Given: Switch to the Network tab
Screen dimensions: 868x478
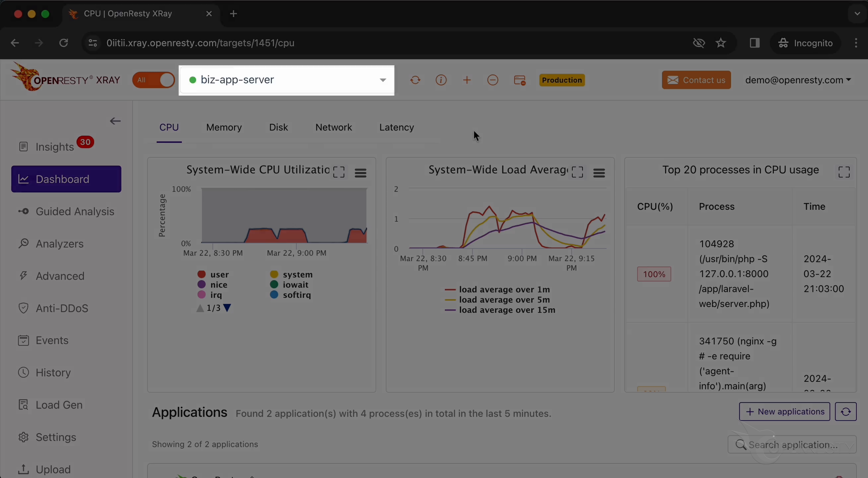Looking at the screenshot, I should click(x=333, y=127).
